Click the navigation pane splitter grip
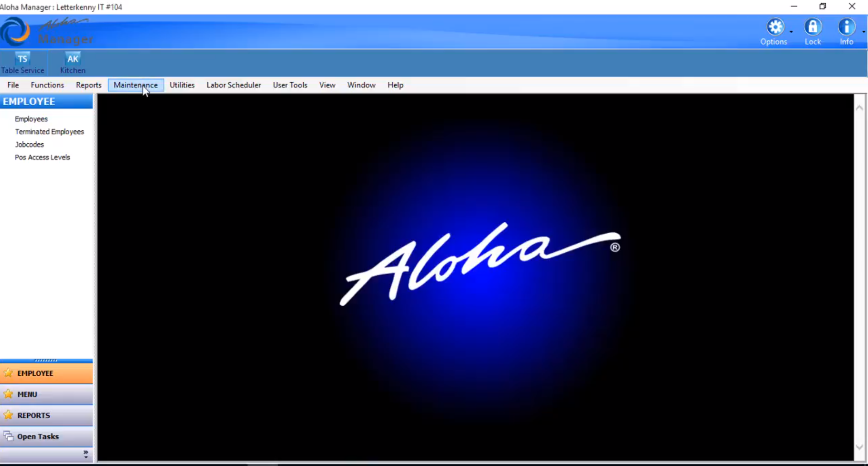868x466 pixels. 46,360
